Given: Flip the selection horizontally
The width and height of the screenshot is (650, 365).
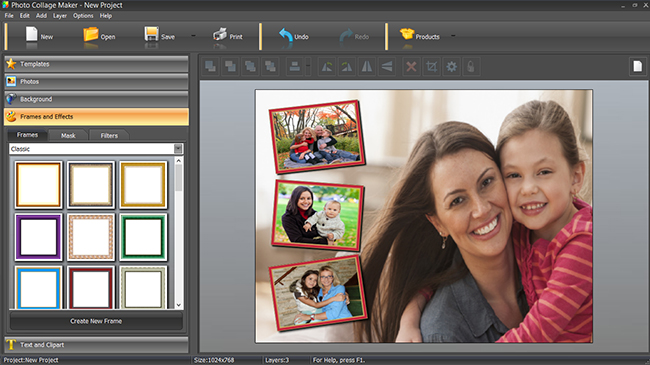Looking at the screenshot, I should [367, 66].
